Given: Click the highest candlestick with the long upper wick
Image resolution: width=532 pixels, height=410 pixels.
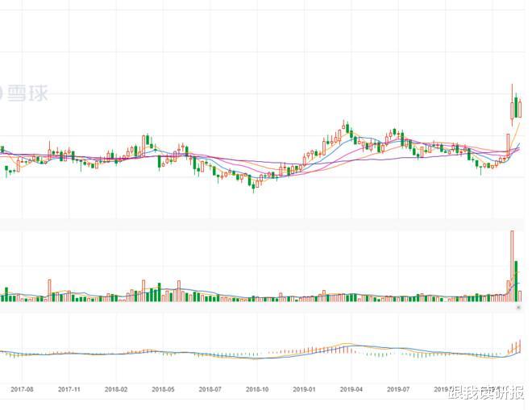Looking at the screenshot, I should [x=512, y=106].
